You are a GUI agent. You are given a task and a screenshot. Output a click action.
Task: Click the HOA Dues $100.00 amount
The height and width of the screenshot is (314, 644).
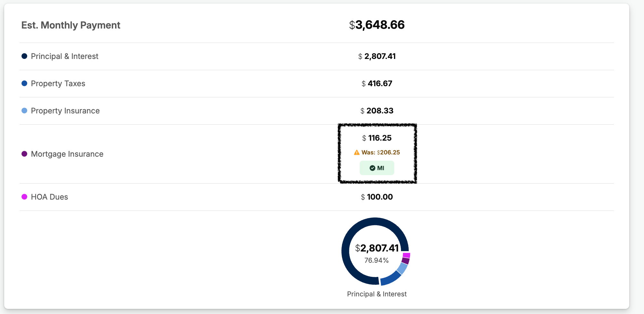(377, 197)
